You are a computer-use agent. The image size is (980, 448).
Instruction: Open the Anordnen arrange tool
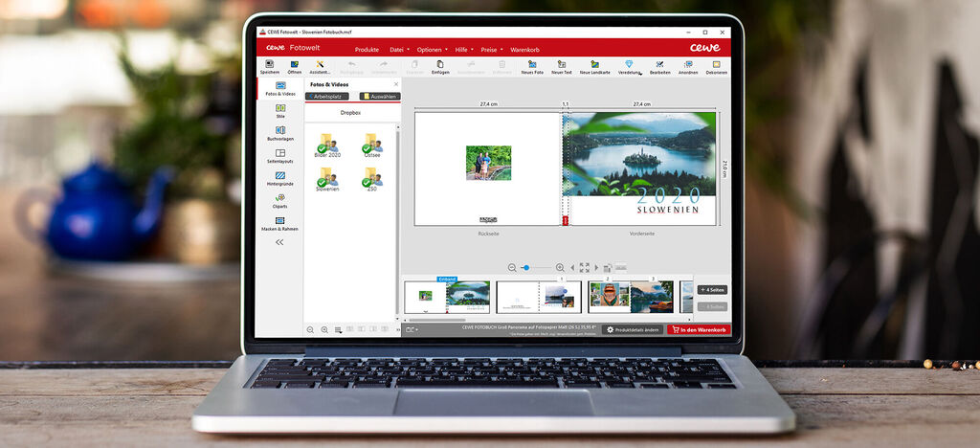[688, 67]
